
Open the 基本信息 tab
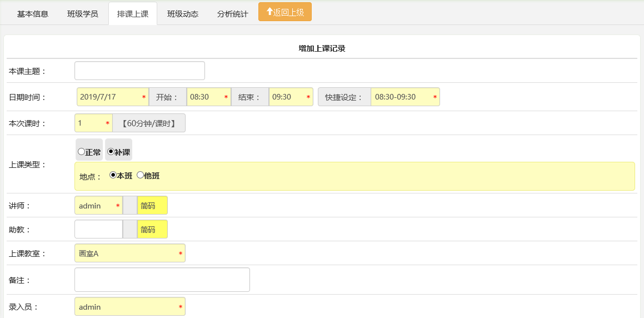coord(33,14)
